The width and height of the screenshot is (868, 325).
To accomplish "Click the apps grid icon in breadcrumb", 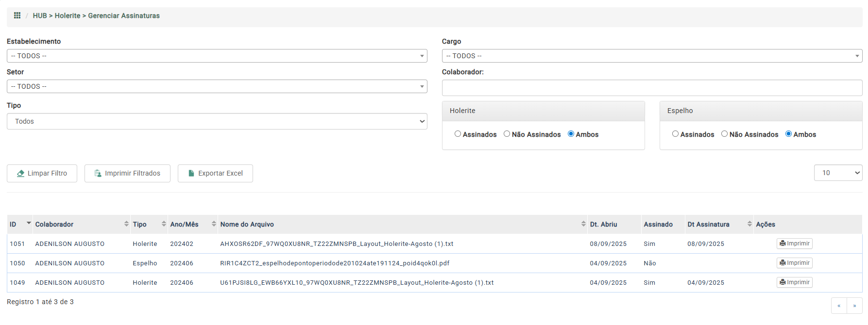I will tap(17, 16).
